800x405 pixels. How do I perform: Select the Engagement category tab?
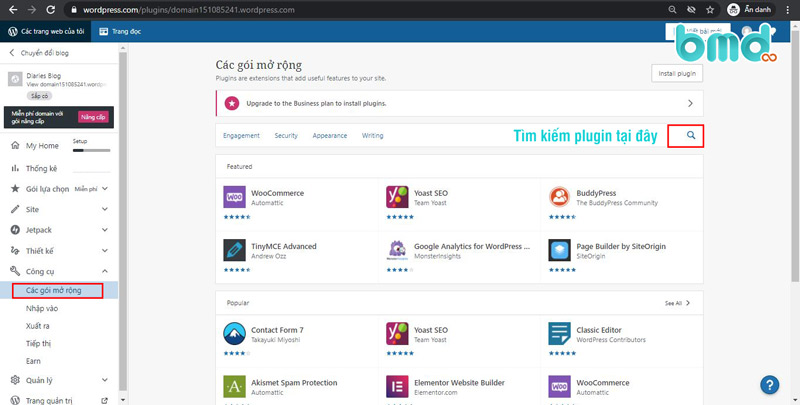pyautogui.click(x=241, y=136)
